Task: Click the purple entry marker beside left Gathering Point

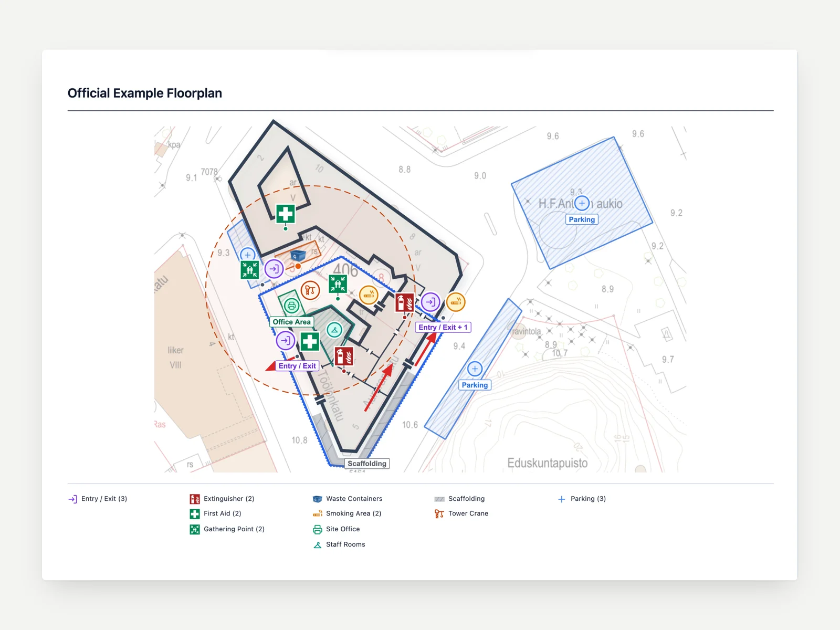Action: 274,269
